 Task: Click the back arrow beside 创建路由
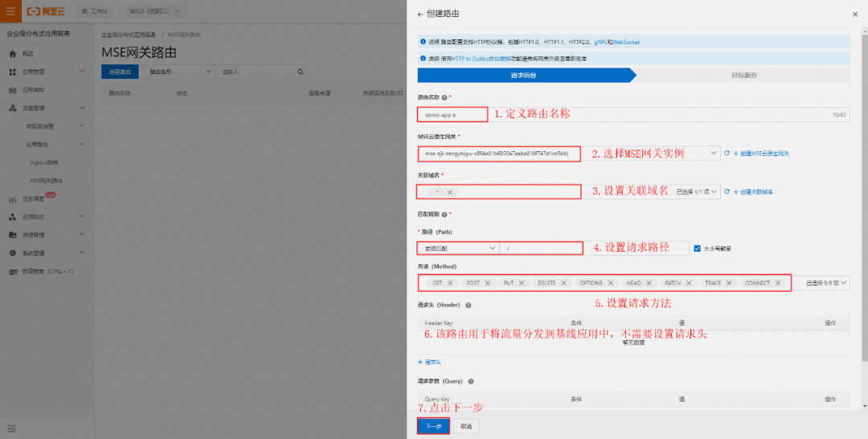pyautogui.click(x=420, y=14)
